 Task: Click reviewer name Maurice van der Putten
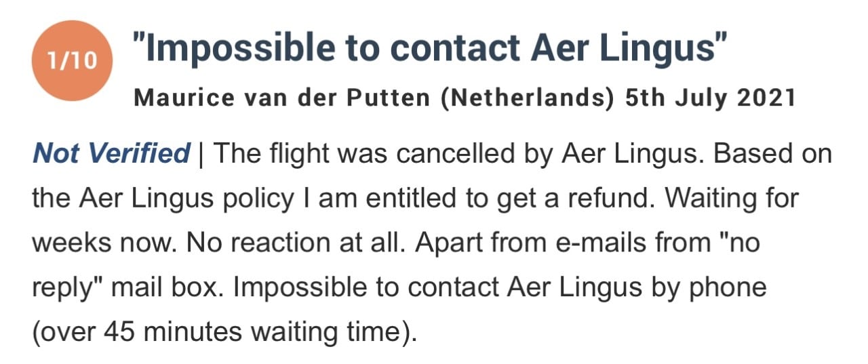point(282,98)
